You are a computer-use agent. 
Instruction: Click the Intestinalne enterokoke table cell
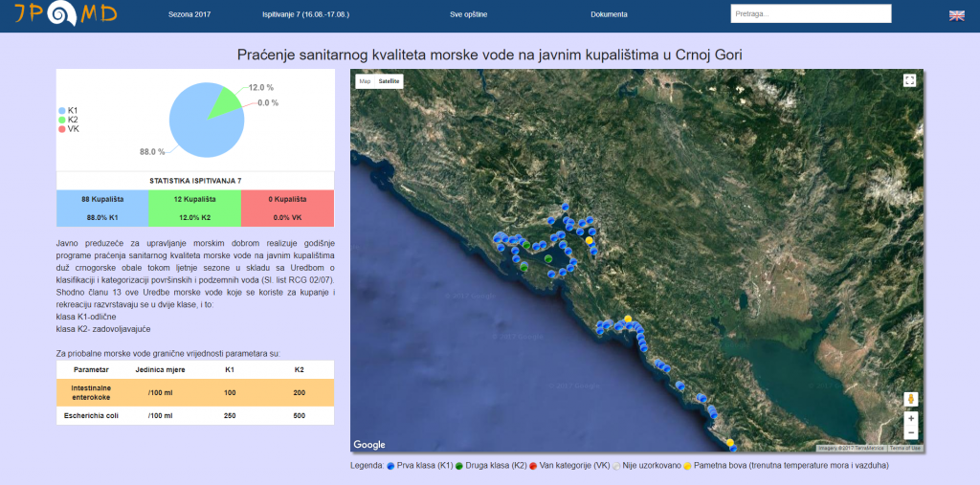click(91, 392)
